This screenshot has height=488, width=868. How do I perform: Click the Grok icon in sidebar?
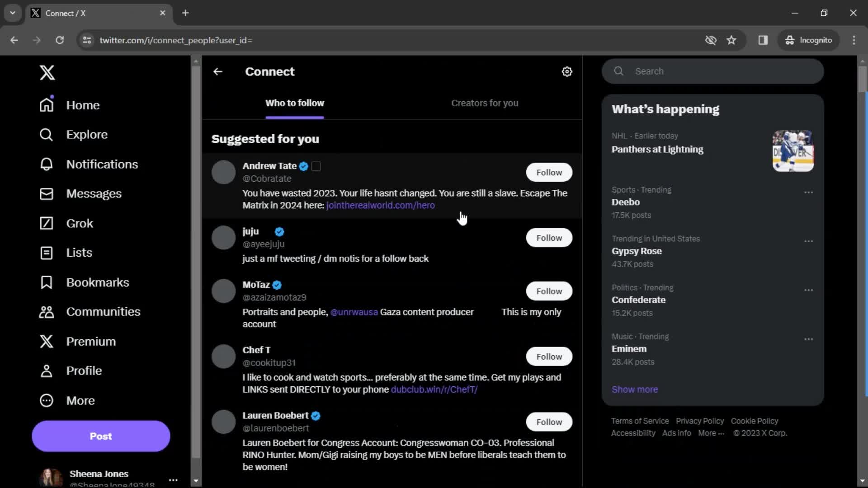click(x=46, y=223)
